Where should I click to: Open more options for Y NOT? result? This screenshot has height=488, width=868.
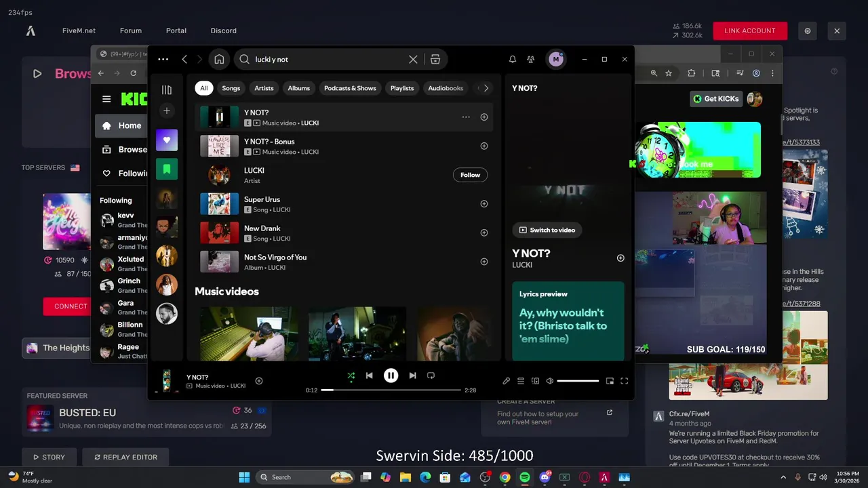pos(466,117)
